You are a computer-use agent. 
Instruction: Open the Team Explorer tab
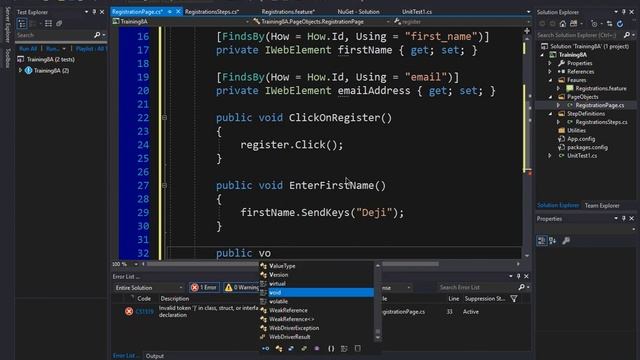coord(602,206)
